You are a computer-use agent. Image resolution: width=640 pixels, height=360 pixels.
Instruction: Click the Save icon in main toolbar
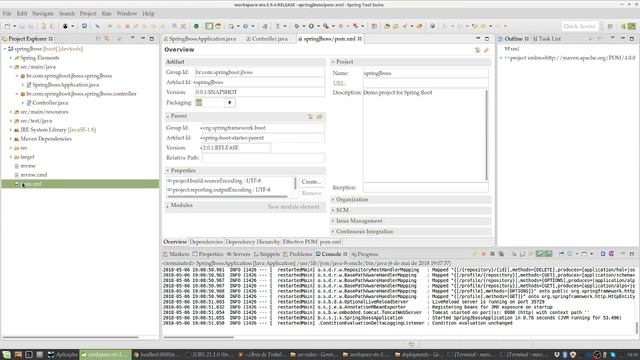(x=22, y=26)
